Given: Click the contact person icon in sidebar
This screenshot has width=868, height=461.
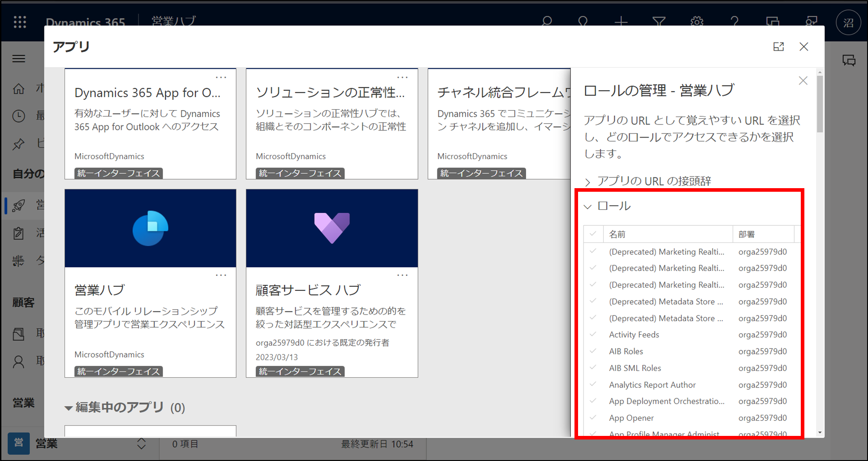Looking at the screenshot, I should [x=18, y=362].
